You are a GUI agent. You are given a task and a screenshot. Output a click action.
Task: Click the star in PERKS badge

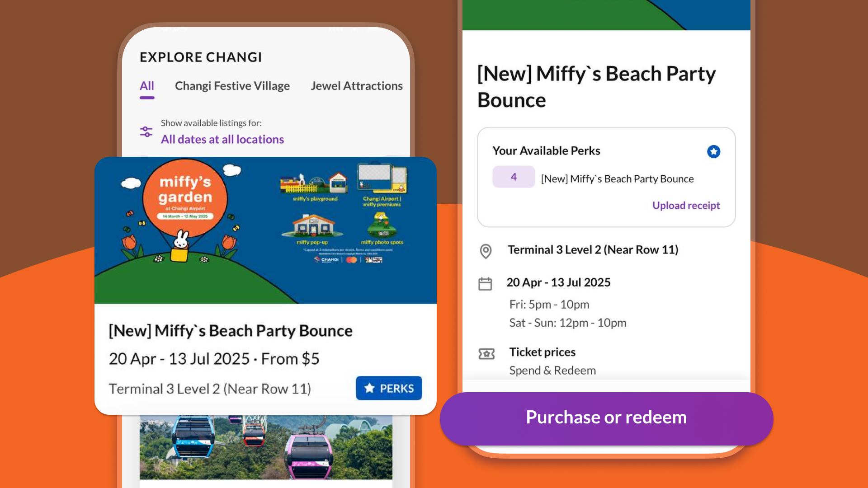(x=369, y=388)
